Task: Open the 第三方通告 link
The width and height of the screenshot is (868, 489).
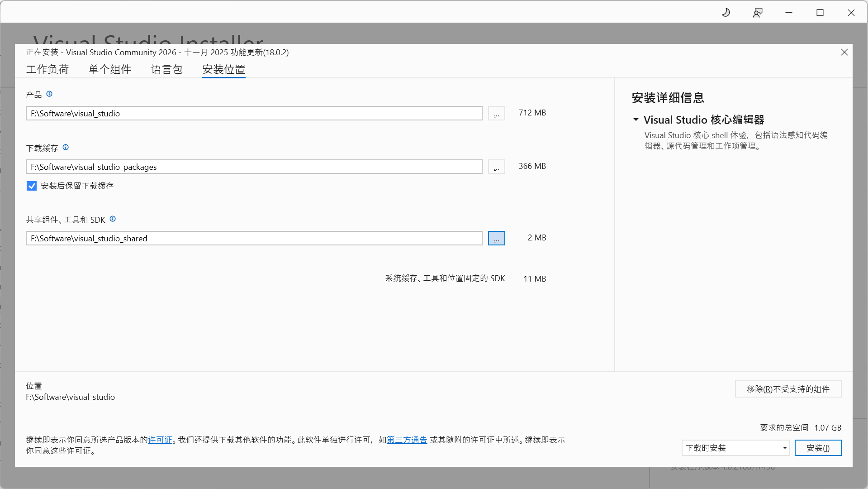Action: [407, 440]
